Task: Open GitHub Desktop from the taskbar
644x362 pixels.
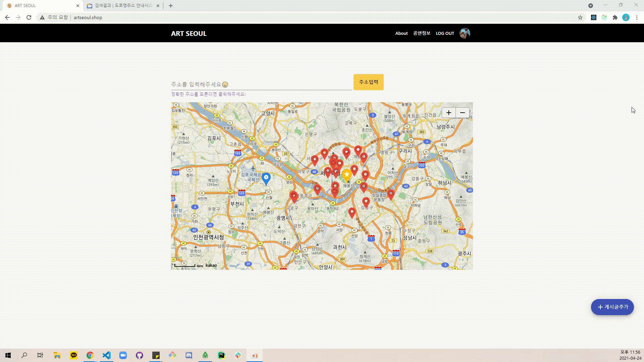Action: click(x=140, y=355)
